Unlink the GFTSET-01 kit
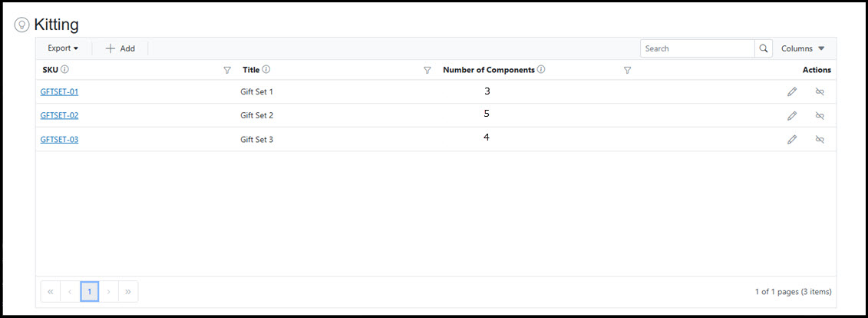The image size is (868, 318). pyautogui.click(x=819, y=92)
